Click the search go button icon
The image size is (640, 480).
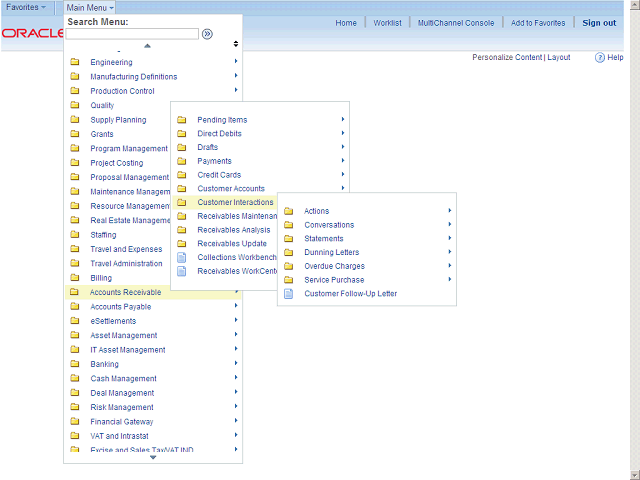[x=207, y=34]
